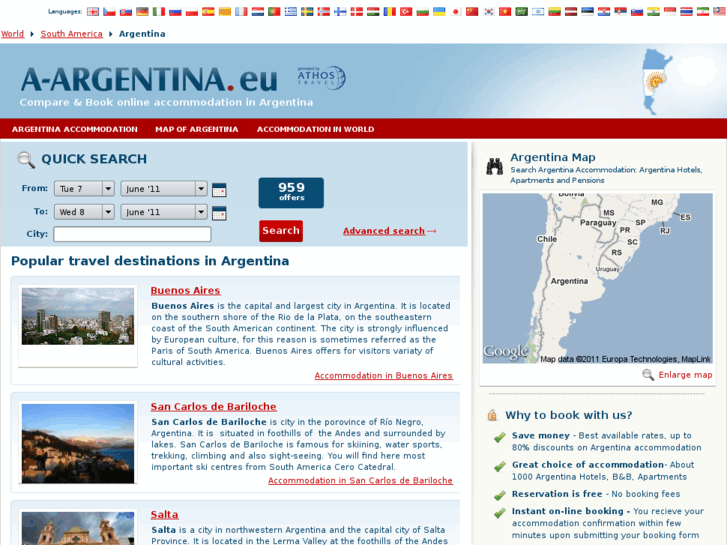Pick the Danish flag language

tap(357, 12)
